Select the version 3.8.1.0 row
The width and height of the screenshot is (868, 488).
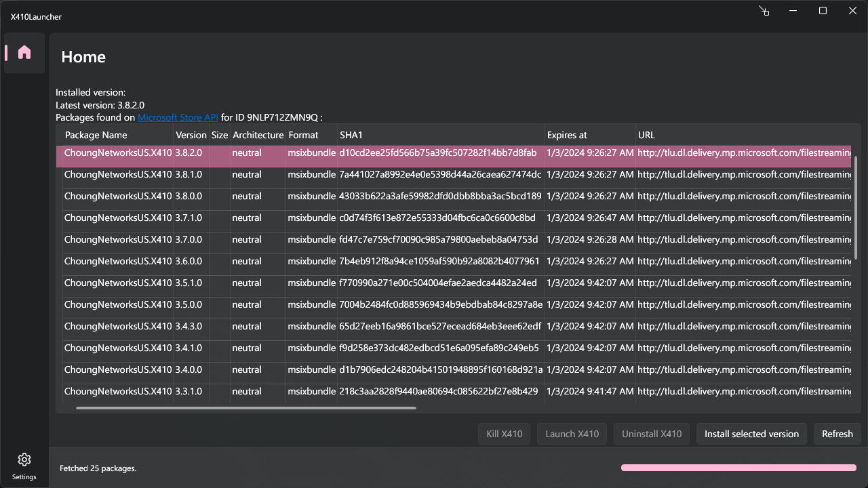coord(454,178)
